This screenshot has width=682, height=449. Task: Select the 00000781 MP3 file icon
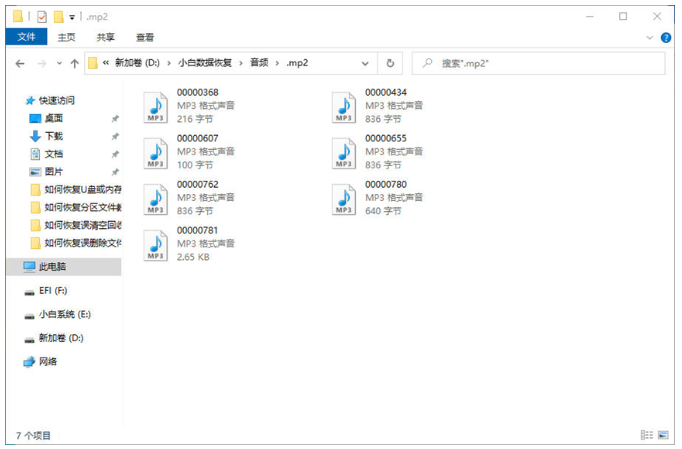pyautogui.click(x=156, y=245)
